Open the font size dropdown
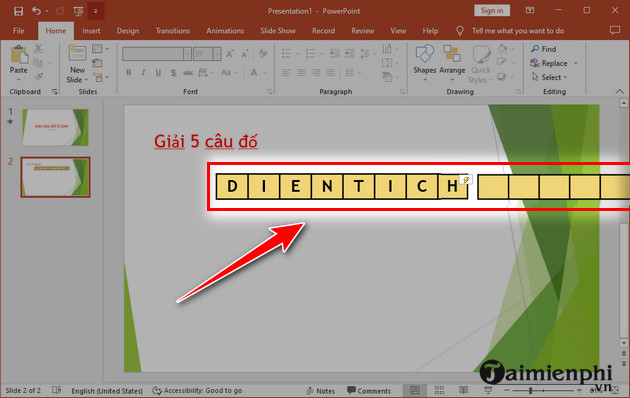The height and width of the screenshot is (398, 630). tap(217, 54)
